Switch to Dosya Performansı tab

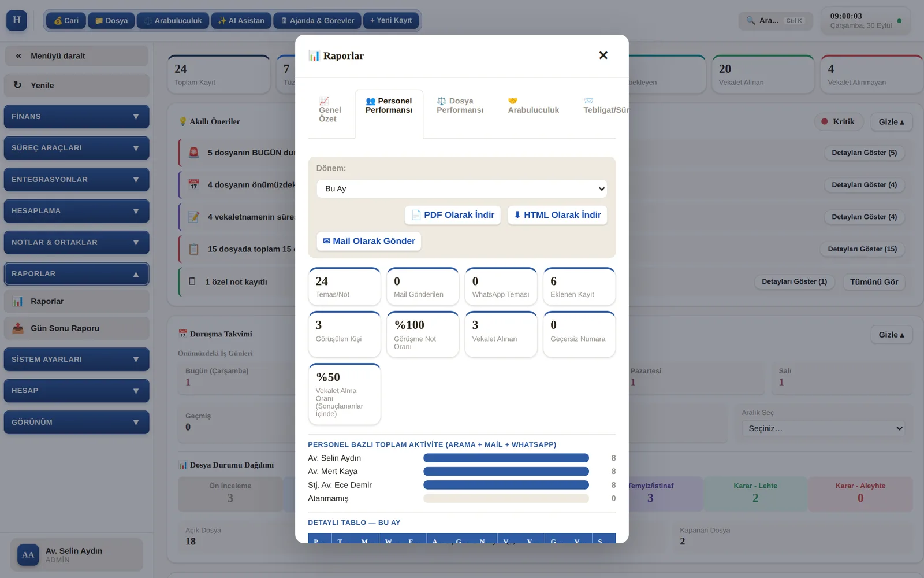tap(460, 105)
